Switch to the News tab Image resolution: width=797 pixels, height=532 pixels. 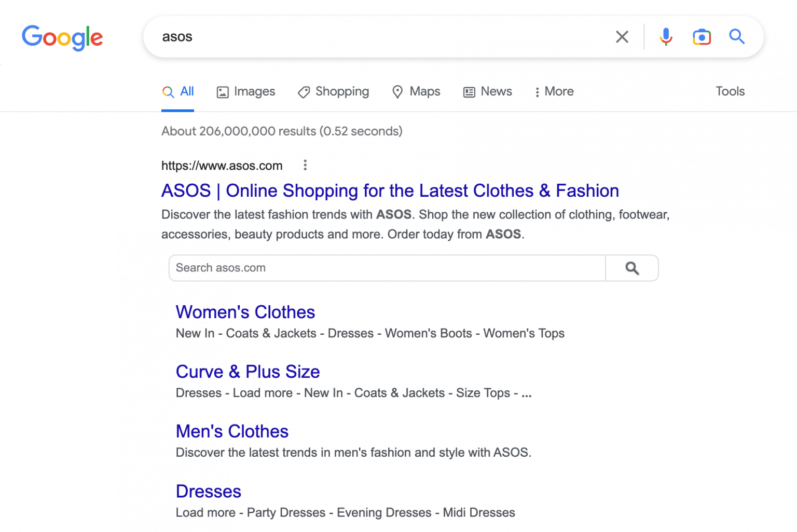[487, 91]
